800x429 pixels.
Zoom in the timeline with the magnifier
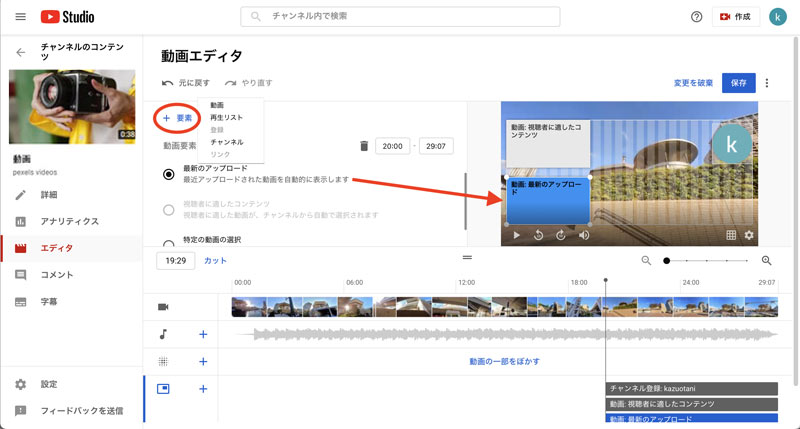(x=766, y=261)
